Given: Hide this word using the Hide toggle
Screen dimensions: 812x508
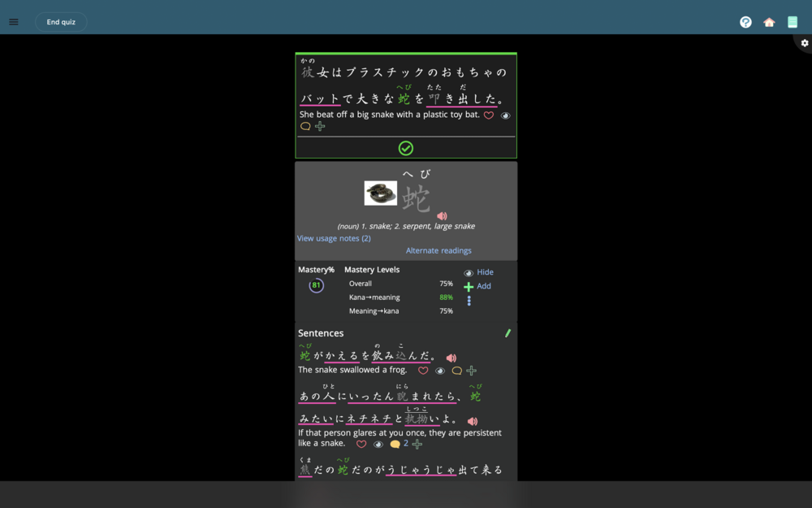Looking at the screenshot, I should coord(478,272).
